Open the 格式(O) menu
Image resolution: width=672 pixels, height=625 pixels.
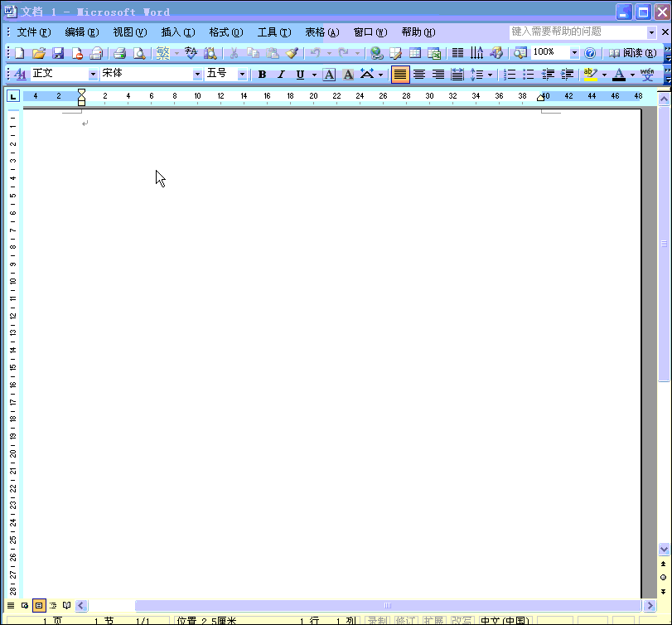click(226, 32)
